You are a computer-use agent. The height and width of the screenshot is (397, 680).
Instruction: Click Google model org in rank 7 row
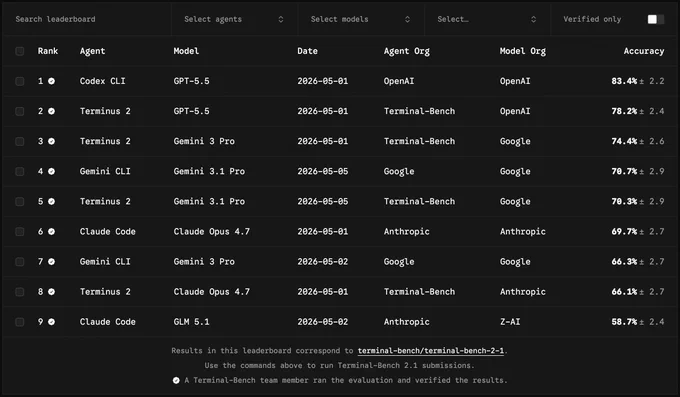(x=515, y=262)
